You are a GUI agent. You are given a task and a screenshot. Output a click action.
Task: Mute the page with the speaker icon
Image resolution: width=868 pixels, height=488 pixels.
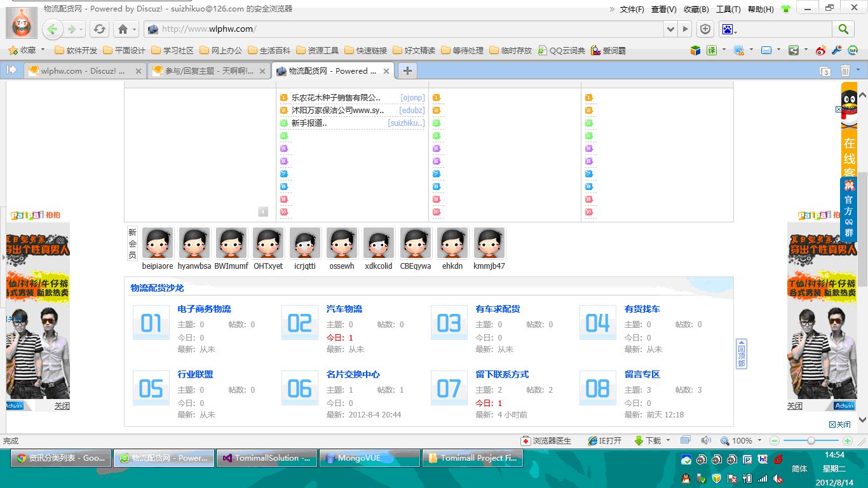(707, 440)
